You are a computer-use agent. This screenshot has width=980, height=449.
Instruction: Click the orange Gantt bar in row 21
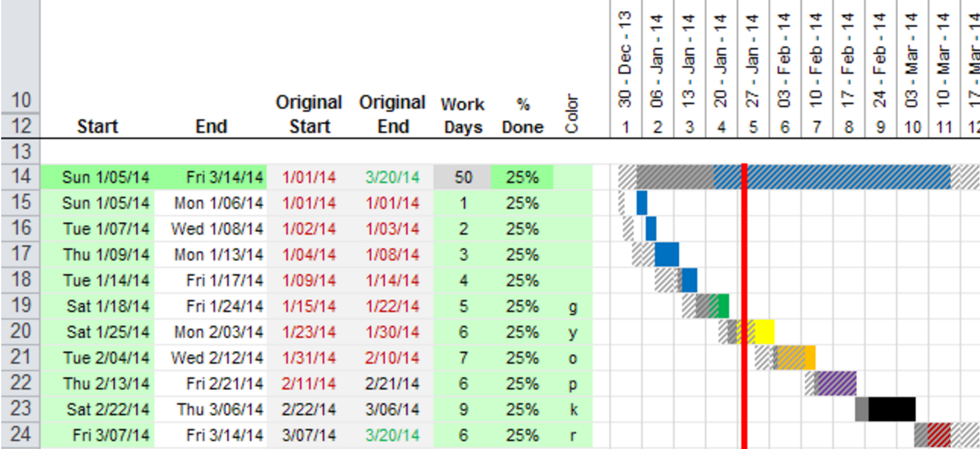pos(796,357)
